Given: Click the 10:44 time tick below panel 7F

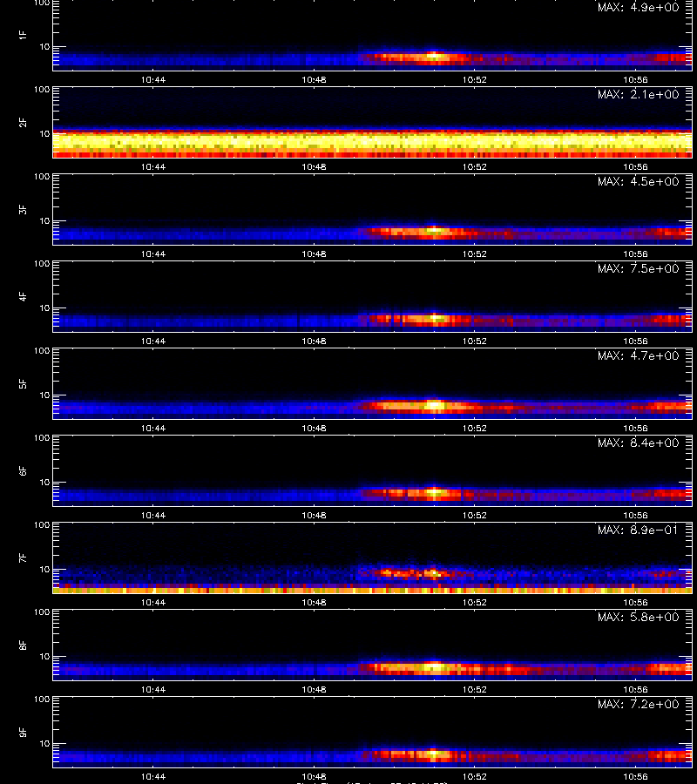Looking at the screenshot, I should pyautogui.click(x=153, y=603).
